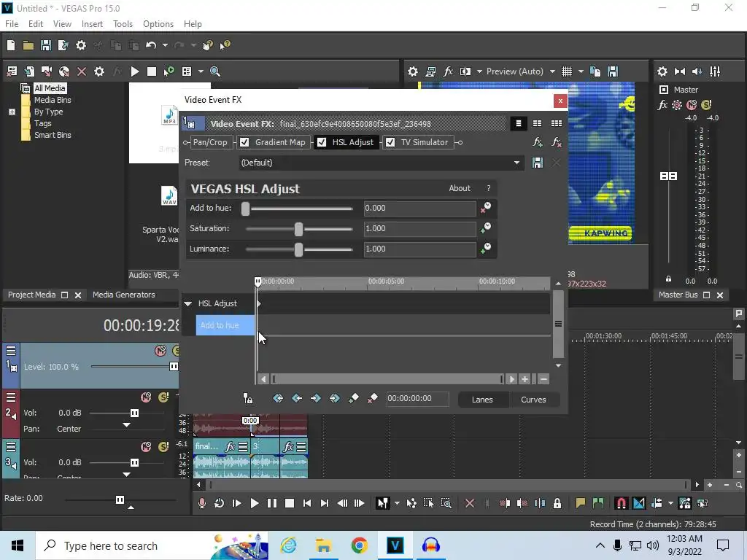The image size is (747, 560).
Task: Switch to the Media Generators tab
Action: pyautogui.click(x=124, y=295)
